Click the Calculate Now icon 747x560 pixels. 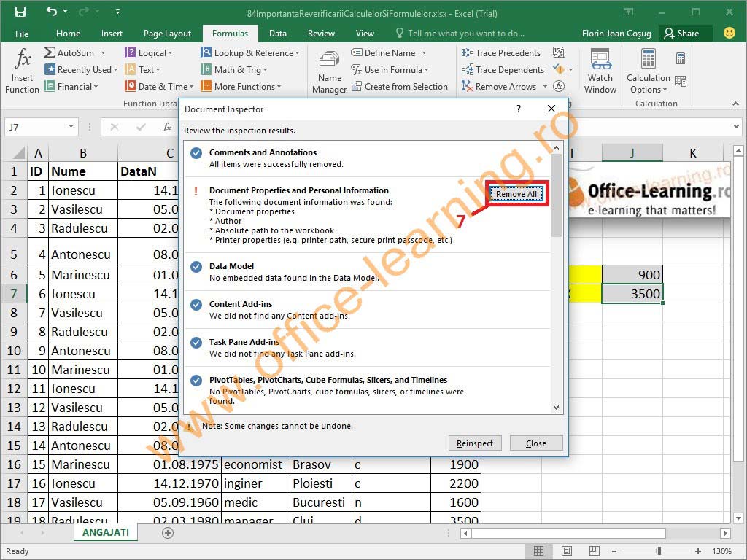pyautogui.click(x=681, y=58)
